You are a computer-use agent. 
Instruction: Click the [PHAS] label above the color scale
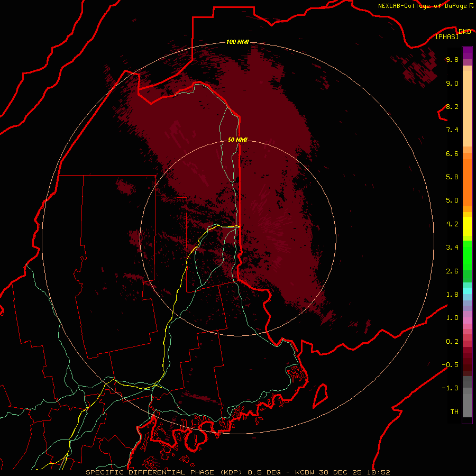point(447,36)
